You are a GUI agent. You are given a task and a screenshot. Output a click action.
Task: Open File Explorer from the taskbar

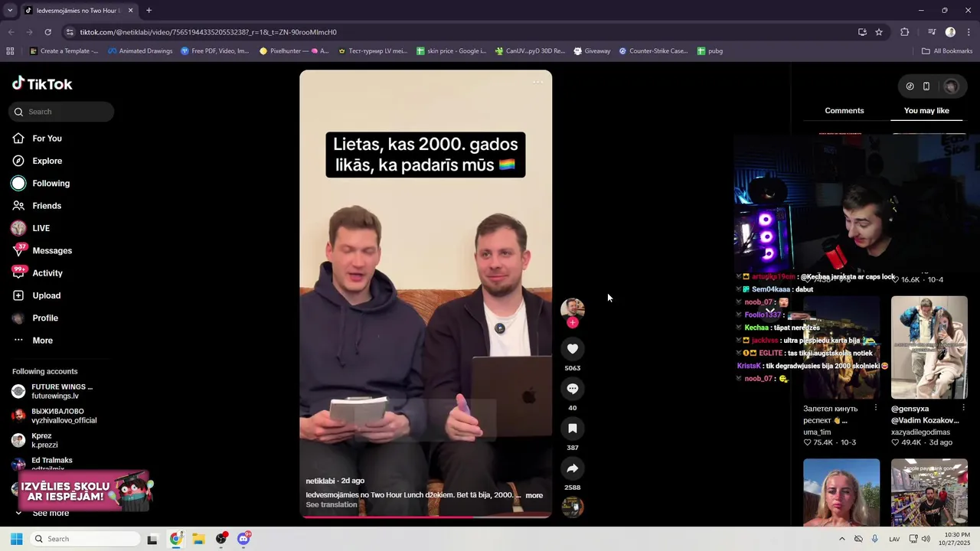click(x=198, y=539)
